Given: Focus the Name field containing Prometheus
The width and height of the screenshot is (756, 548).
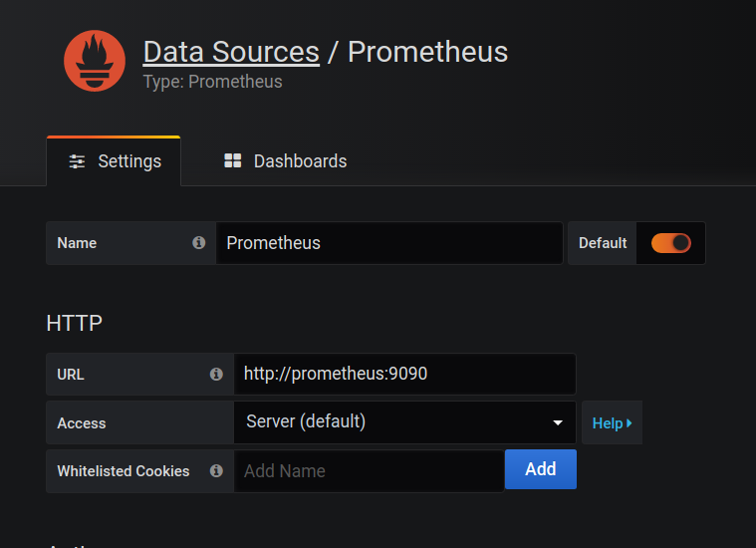Looking at the screenshot, I should tap(388, 243).
